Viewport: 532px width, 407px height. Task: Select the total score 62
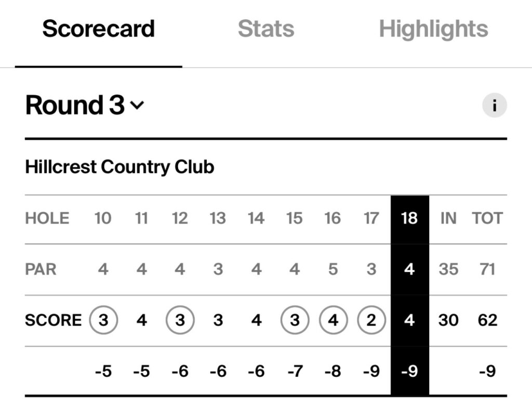[487, 320]
